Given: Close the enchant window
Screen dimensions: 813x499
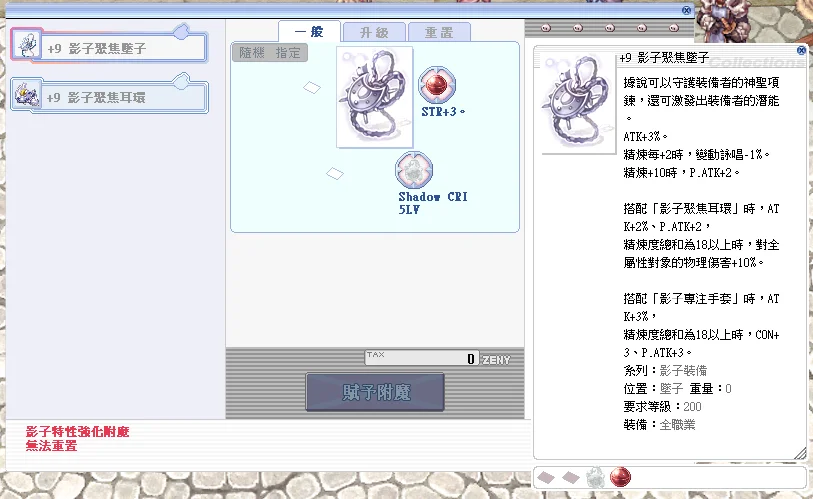Looking at the screenshot, I should tap(686, 9).
